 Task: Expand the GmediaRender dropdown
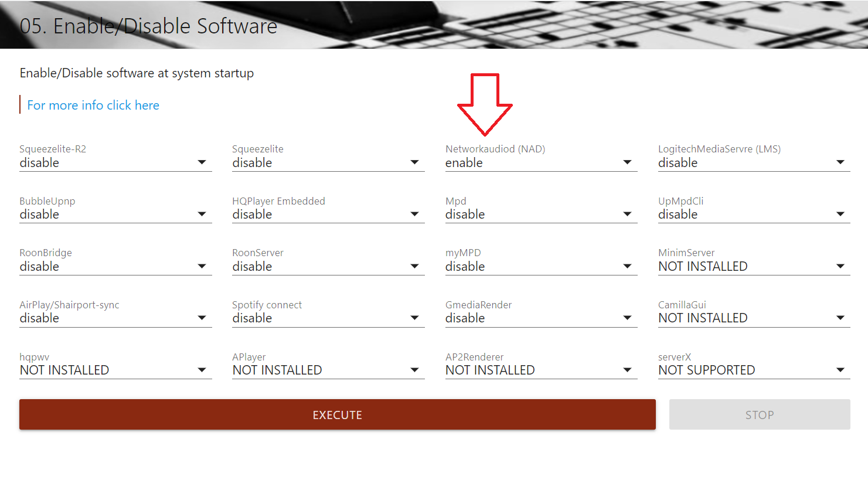541,318
